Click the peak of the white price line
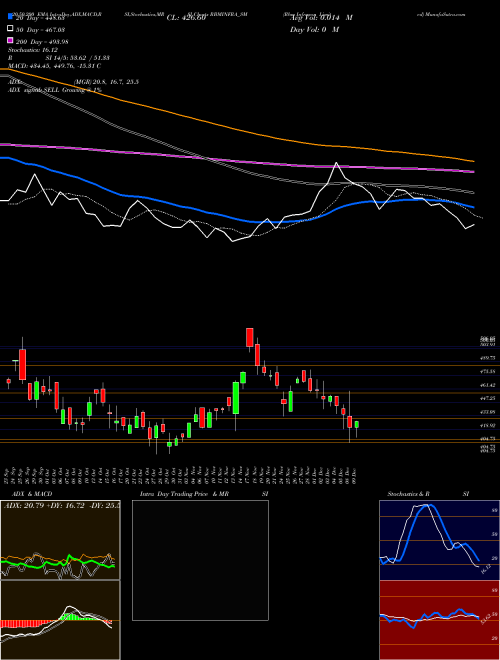 [x=336, y=163]
